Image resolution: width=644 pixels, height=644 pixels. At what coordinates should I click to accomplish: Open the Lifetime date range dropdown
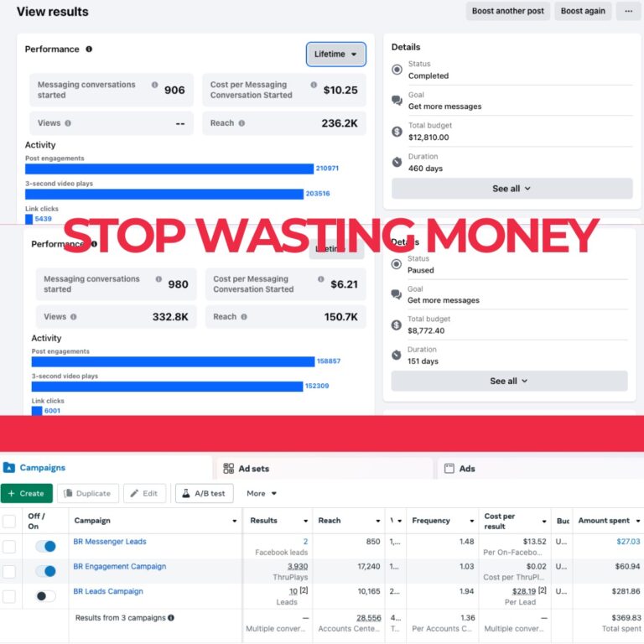tap(335, 55)
